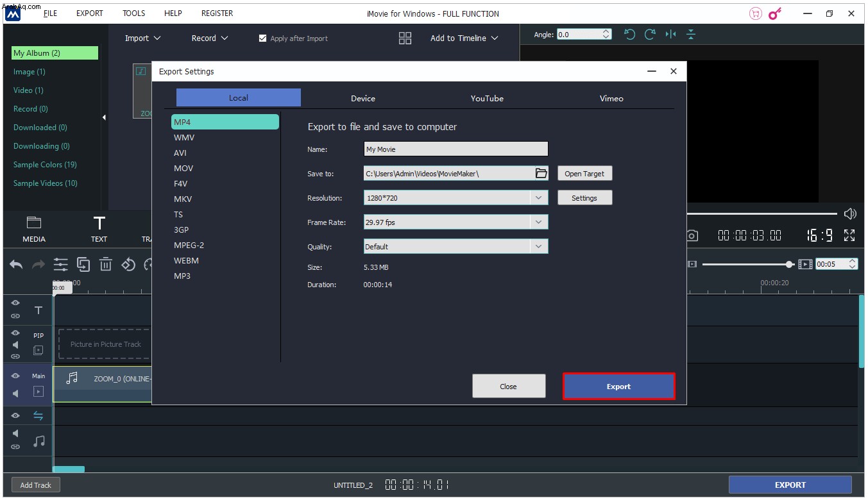Click the Add Track button
The height and width of the screenshot is (500, 868).
pos(35,485)
